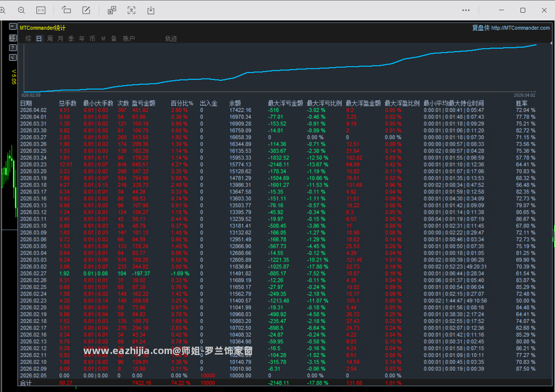Select the 2026.04.02 date row
The height and width of the screenshot is (392, 555).
278,110
